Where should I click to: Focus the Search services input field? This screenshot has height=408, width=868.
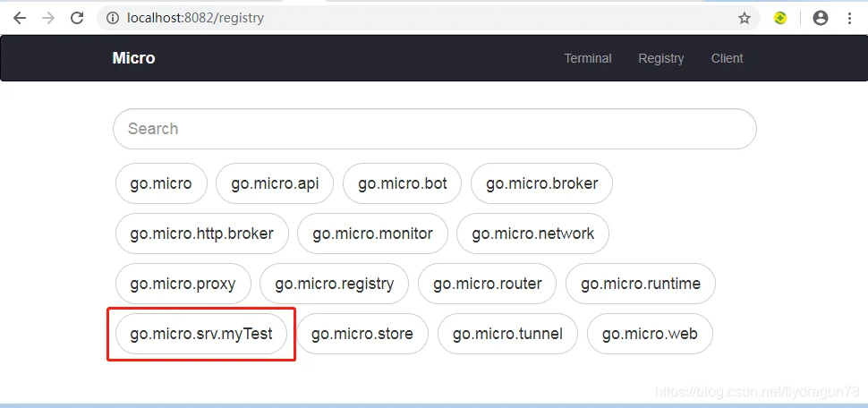(435, 129)
